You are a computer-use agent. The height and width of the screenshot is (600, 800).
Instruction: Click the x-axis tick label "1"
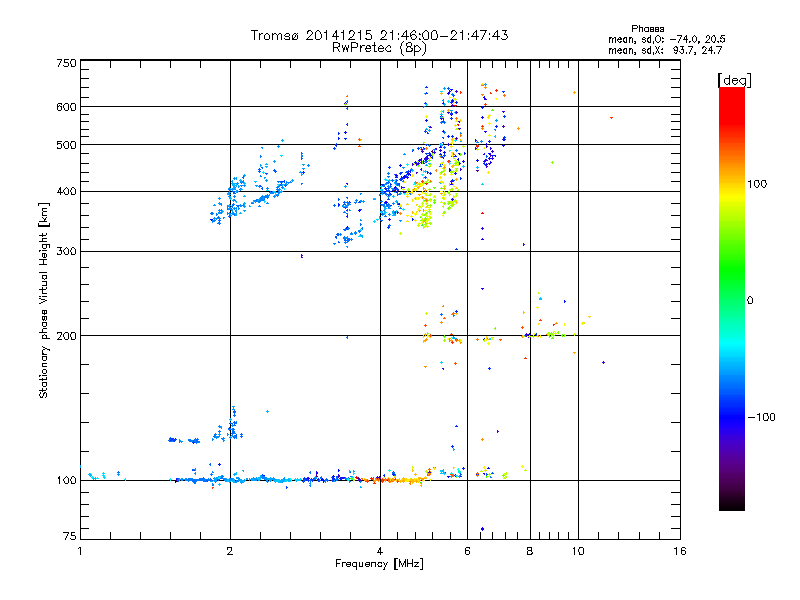point(80,551)
